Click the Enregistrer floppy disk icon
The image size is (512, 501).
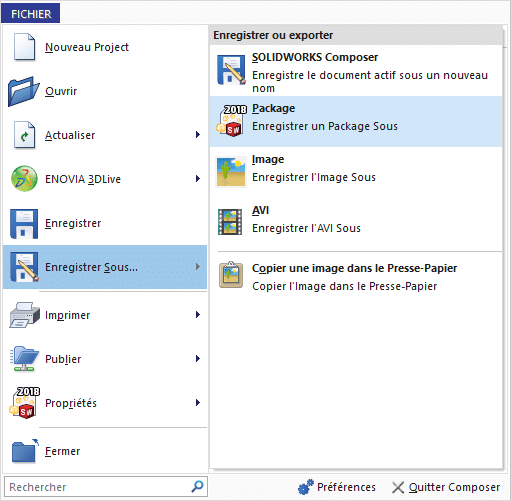point(24,224)
